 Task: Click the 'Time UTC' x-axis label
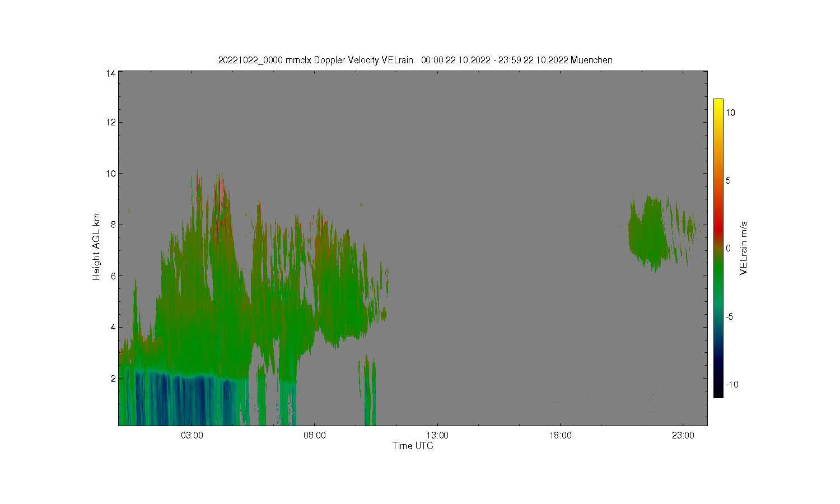(x=413, y=446)
